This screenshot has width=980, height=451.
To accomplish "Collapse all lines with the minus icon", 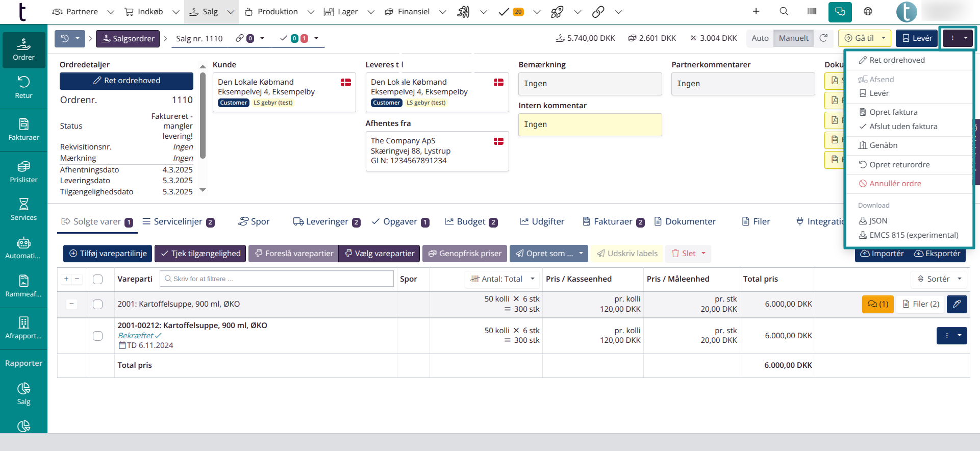I will (x=77, y=279).
